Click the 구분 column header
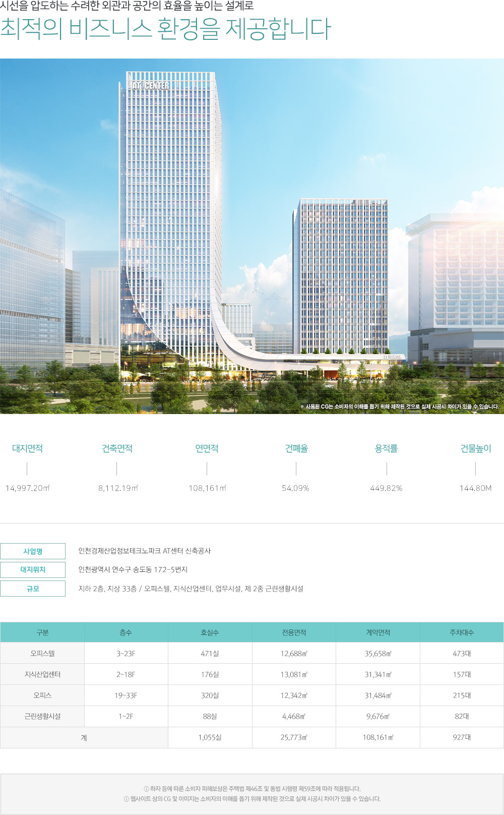The width and height of the screenshot is (504, 815). click(x=42, y=632)
